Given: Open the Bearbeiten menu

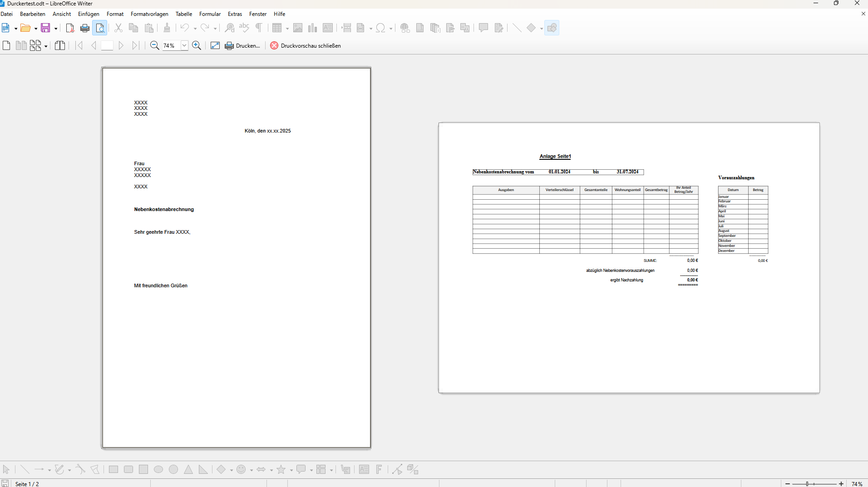Looking at the screenshot, I should (x=33, y=14).
